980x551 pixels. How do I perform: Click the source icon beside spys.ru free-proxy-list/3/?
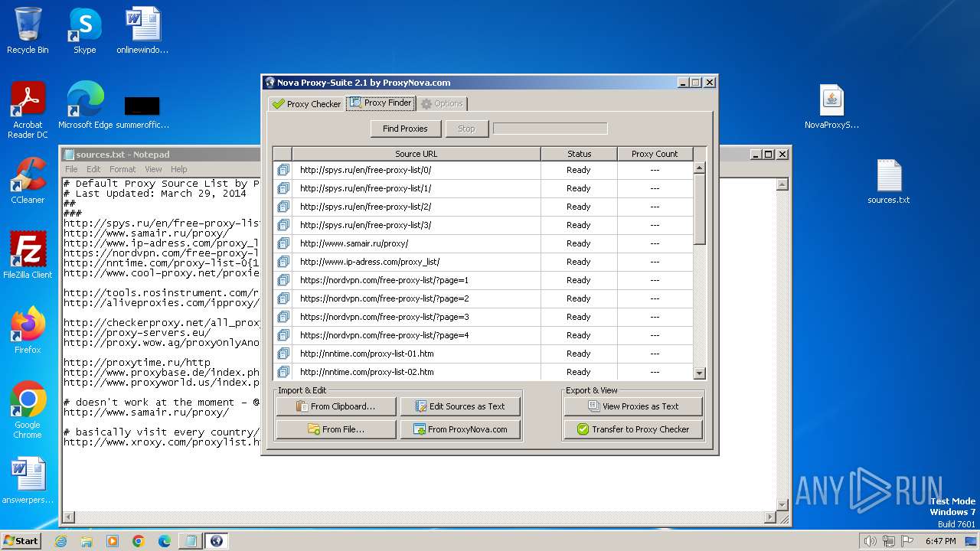pos(283,225)
